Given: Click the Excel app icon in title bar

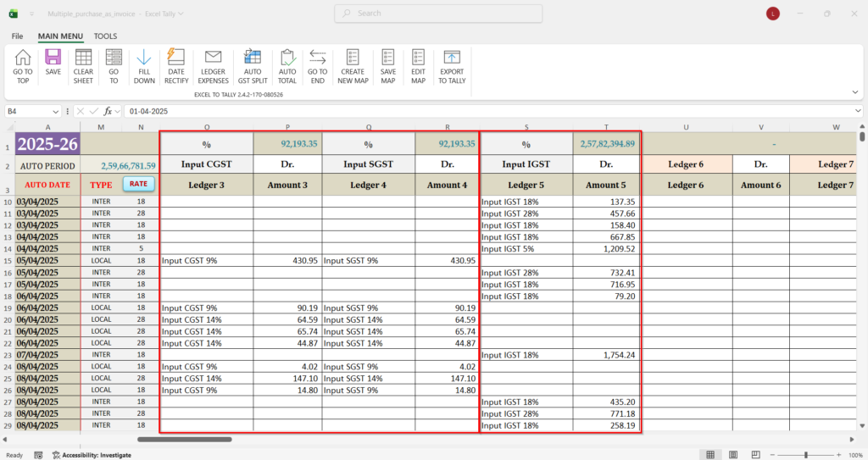Looking at the screenshot, I should [13, 14].
